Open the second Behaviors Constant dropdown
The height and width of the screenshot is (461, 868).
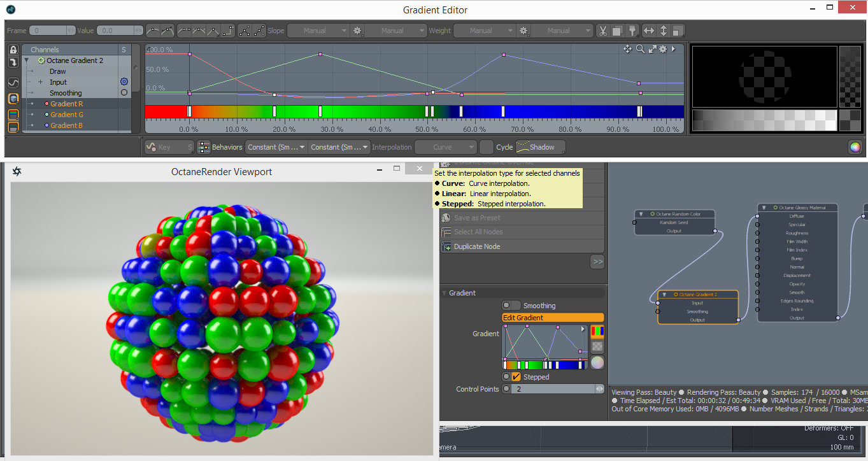click(339, 147)
